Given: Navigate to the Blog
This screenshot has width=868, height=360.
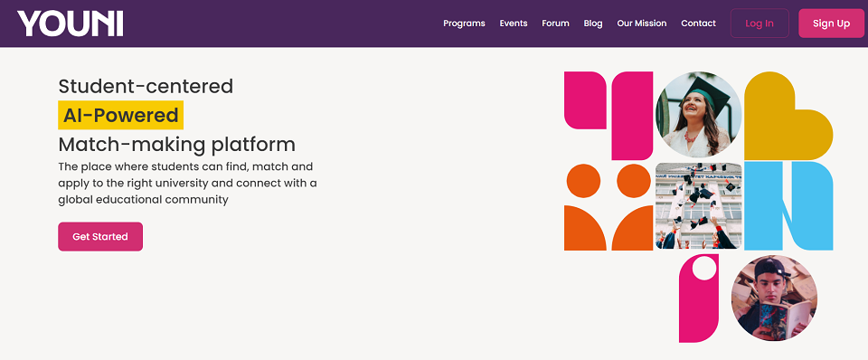Looking at the screenshot, I should pos(593,24).
